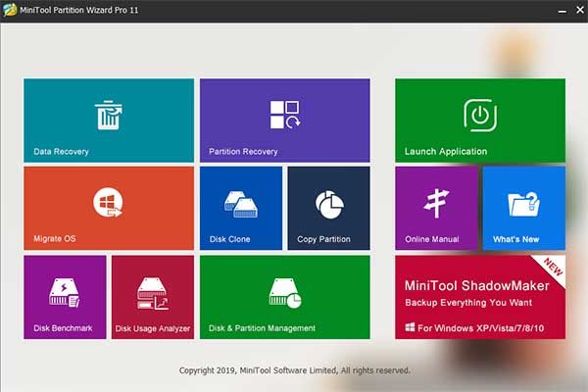Select the Disk Benchmark label
Image resolution: width=588 pixels, height=392 pixels.
point(63,328)
